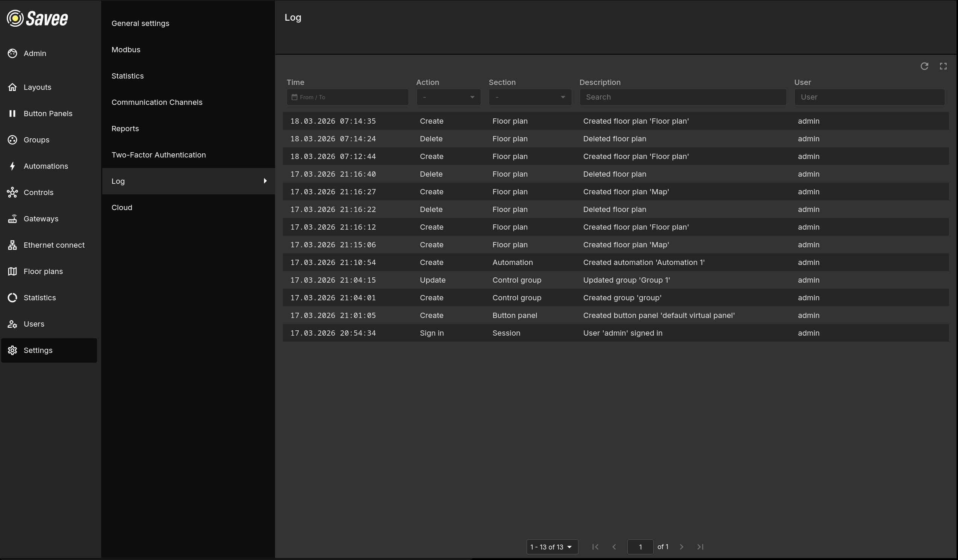The width and height of the screenshot is (958, 560).
Task: Click the User filter input
Action: click(869, 97)
